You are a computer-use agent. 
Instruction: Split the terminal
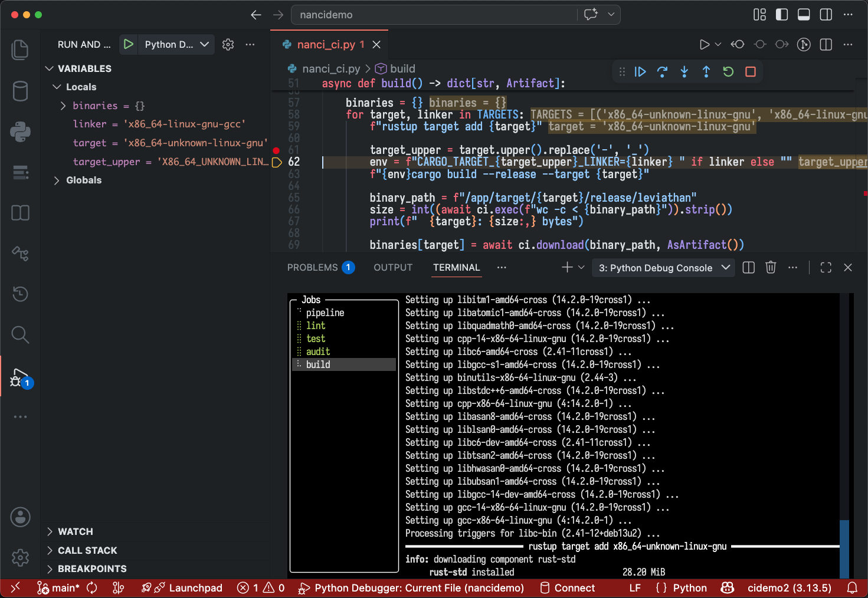(748, 268)
